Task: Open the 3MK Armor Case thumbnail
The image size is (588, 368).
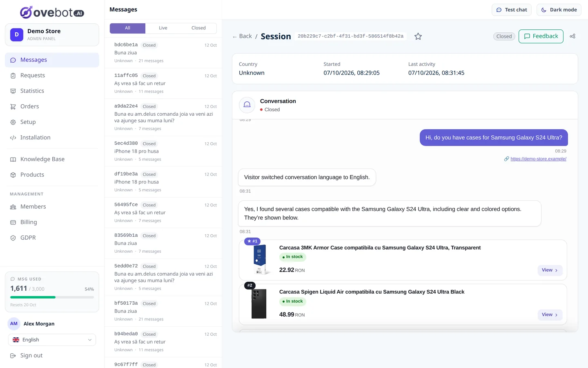Action: [259, 260]
